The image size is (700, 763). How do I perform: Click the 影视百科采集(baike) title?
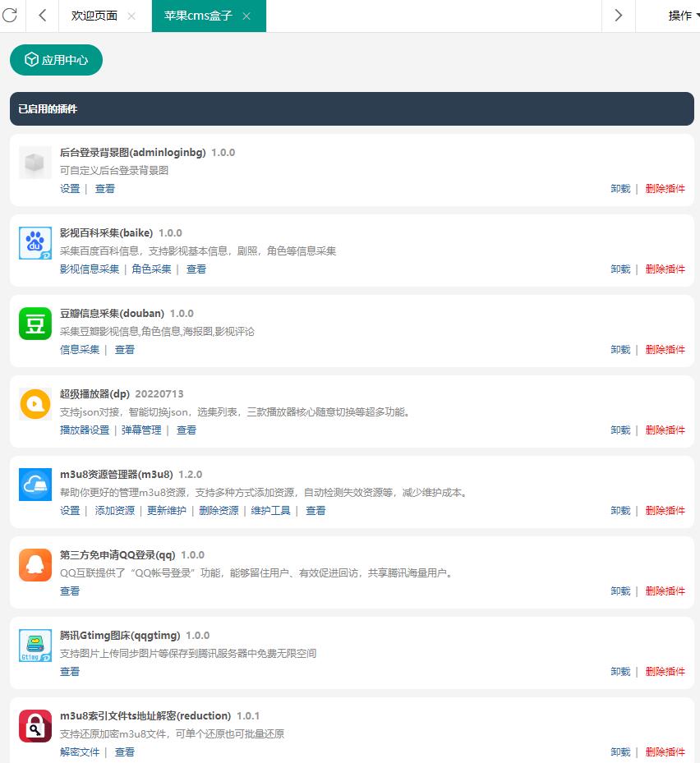pos(106,233)
